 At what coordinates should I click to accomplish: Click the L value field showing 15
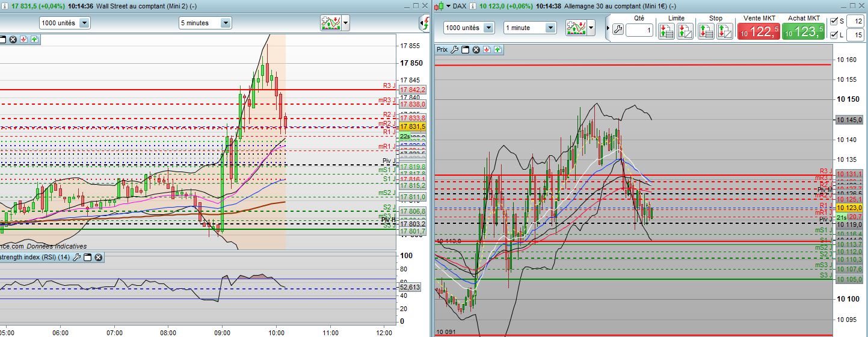854,36
